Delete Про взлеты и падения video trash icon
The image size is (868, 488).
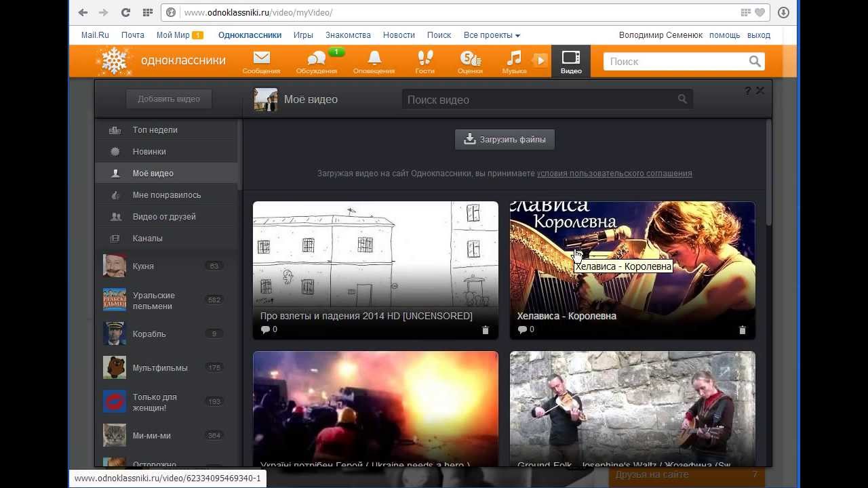(485, 330)
